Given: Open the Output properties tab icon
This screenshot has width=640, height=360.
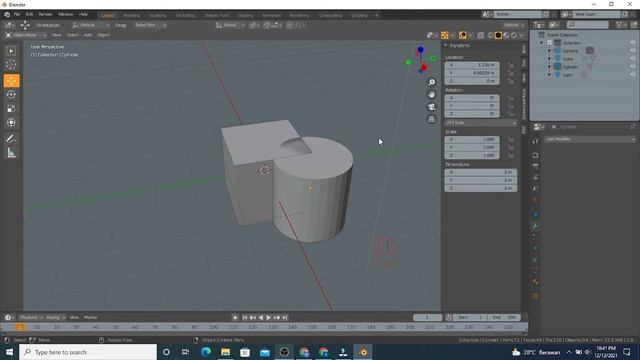Looking at the screenshot, I should 536,166.
